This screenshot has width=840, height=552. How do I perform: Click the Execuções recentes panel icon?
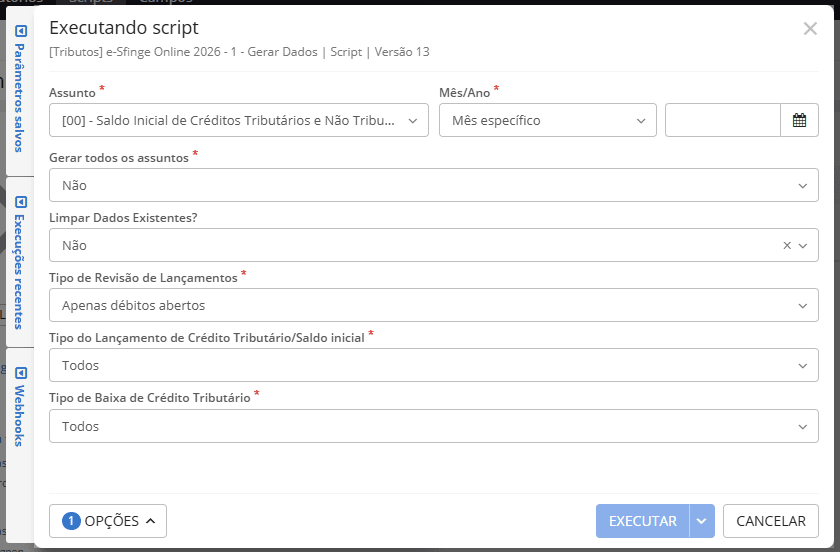point(21,199)
